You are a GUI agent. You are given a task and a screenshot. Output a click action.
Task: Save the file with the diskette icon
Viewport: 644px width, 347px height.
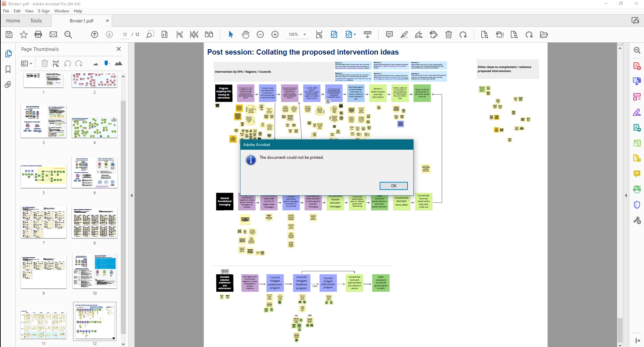[9, 34]
